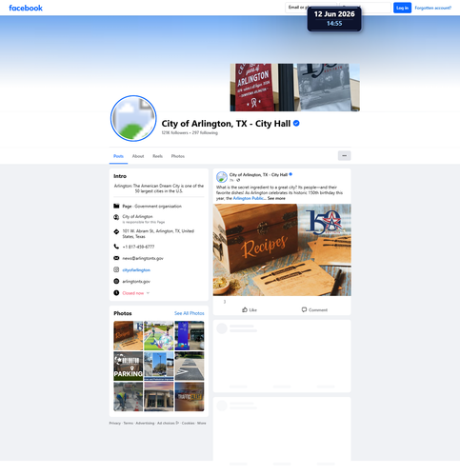This screenshot has width=460, height=476.
Task: Open the Arlington Public link in post
Action: pos(248,198)
